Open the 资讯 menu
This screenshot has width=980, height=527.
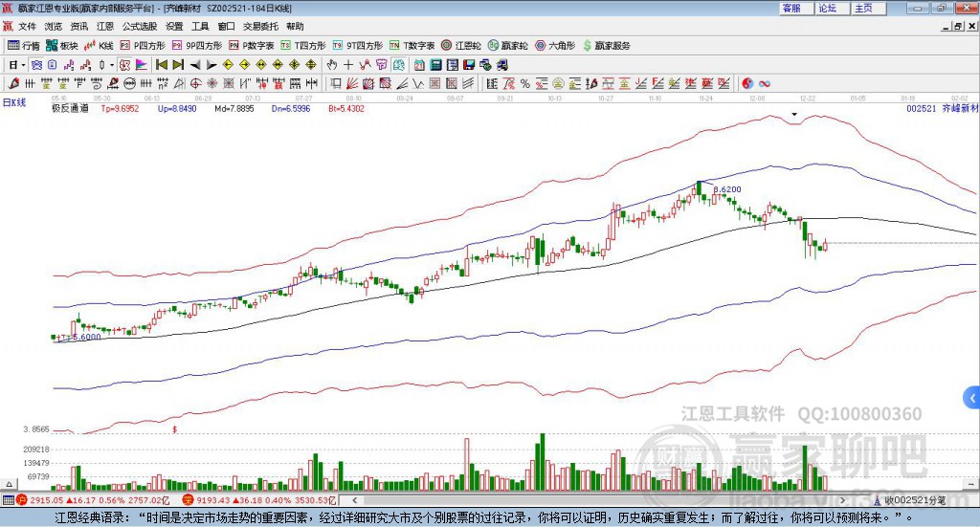79,26
